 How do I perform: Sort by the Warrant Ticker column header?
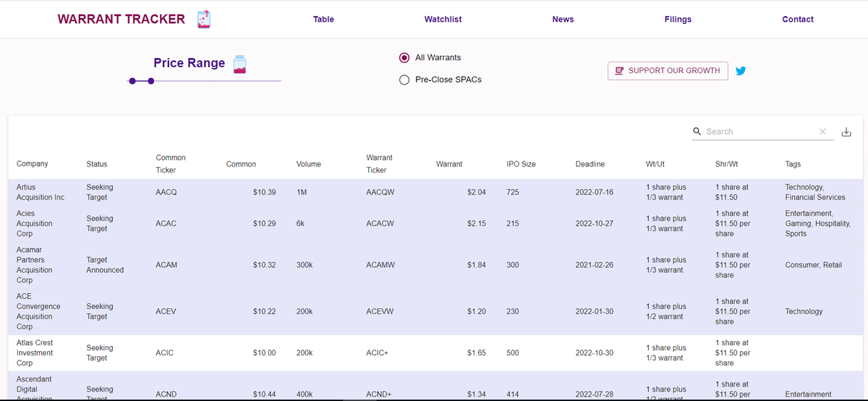380,164
